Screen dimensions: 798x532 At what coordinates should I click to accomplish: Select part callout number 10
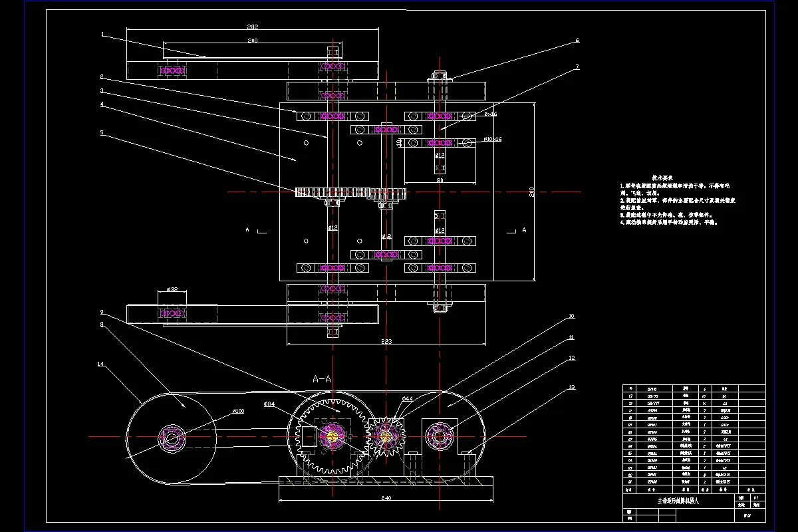tap(571, 317)
